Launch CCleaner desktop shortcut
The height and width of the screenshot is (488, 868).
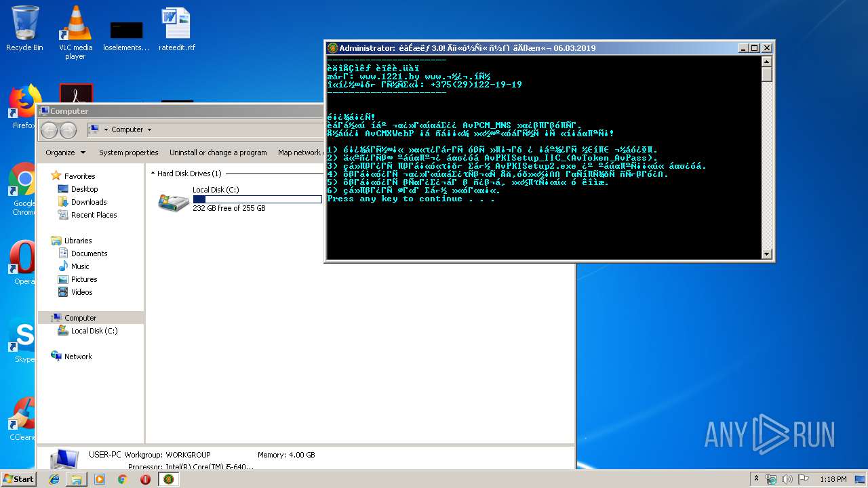pos(22,420)
